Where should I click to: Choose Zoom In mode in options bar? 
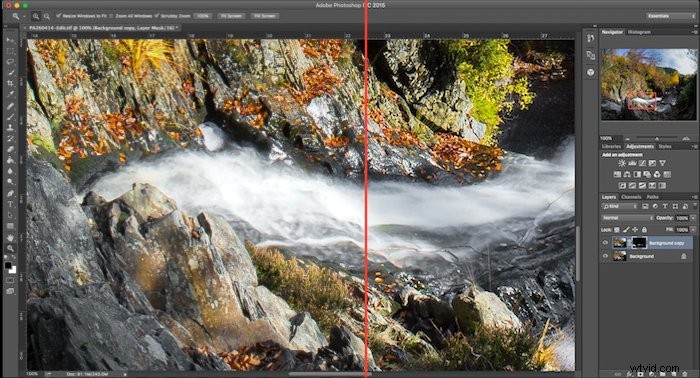click(36, 16)
